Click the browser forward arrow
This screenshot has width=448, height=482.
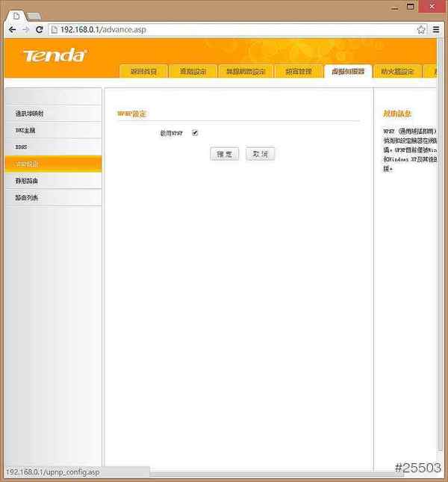tap(26, 30)
